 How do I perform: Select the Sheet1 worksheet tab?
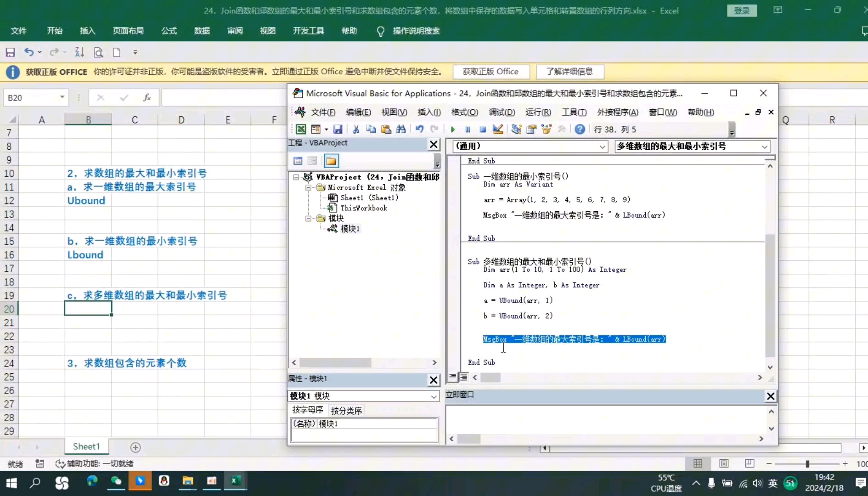coord(85,446)
